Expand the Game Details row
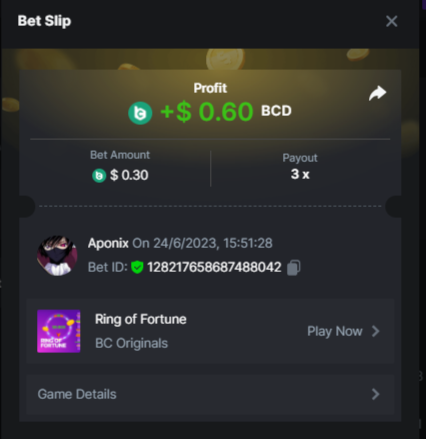426x439 pixels. (210, 394)
